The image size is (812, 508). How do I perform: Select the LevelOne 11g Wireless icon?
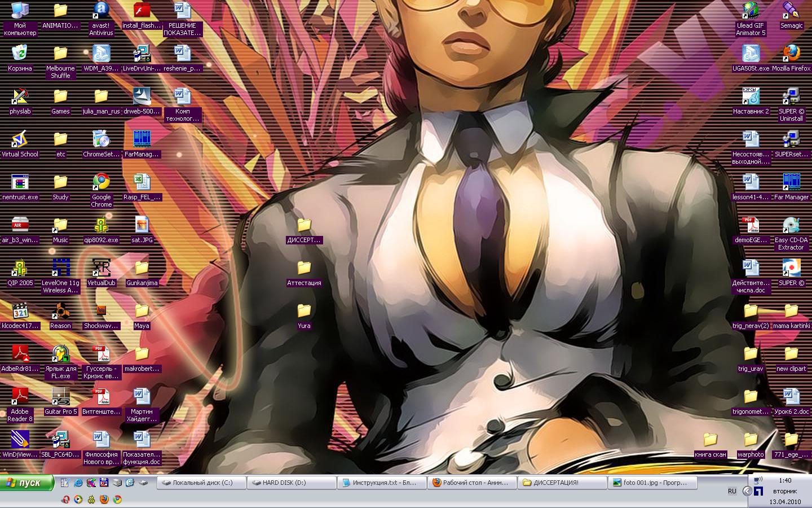60,276
